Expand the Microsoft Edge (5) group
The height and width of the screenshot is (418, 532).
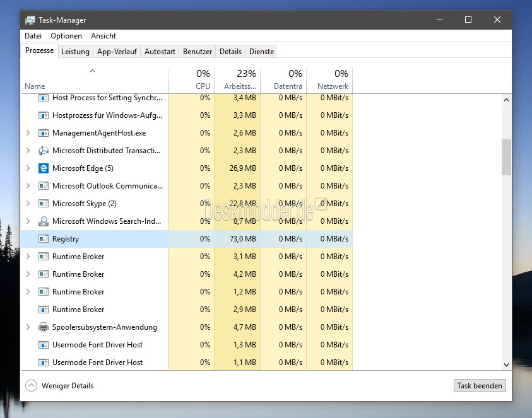28,168
